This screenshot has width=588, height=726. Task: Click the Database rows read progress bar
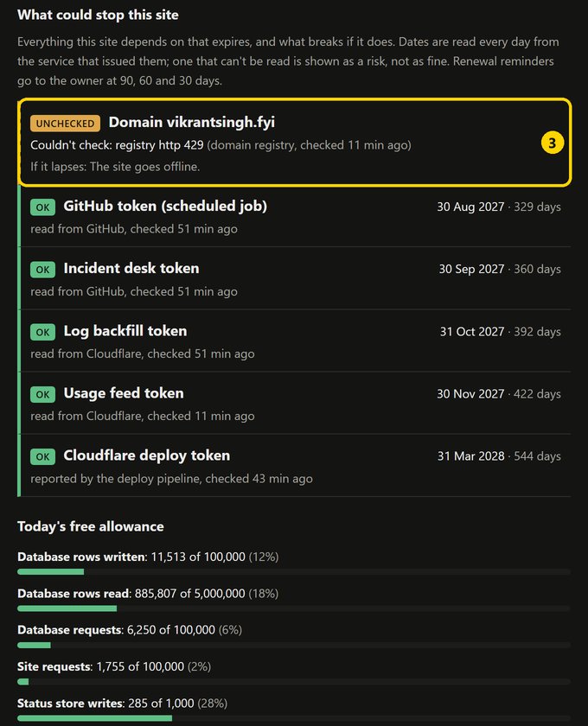click(x=294, y=608)
